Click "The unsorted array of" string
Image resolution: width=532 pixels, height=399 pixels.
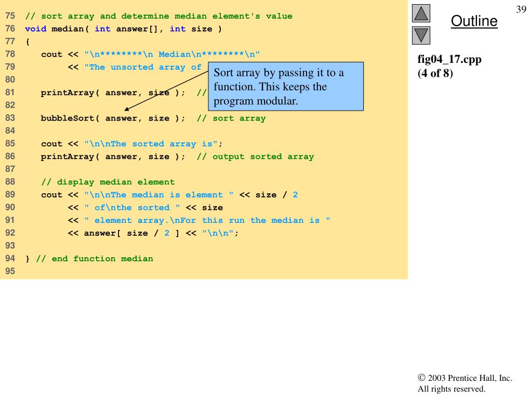pos(143,67)
